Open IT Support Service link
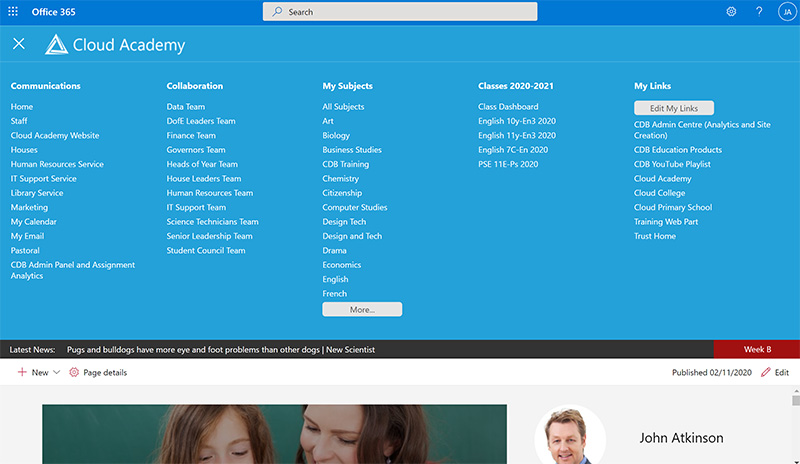The width and height of the screenshot is (800, 464). [43, 179]
